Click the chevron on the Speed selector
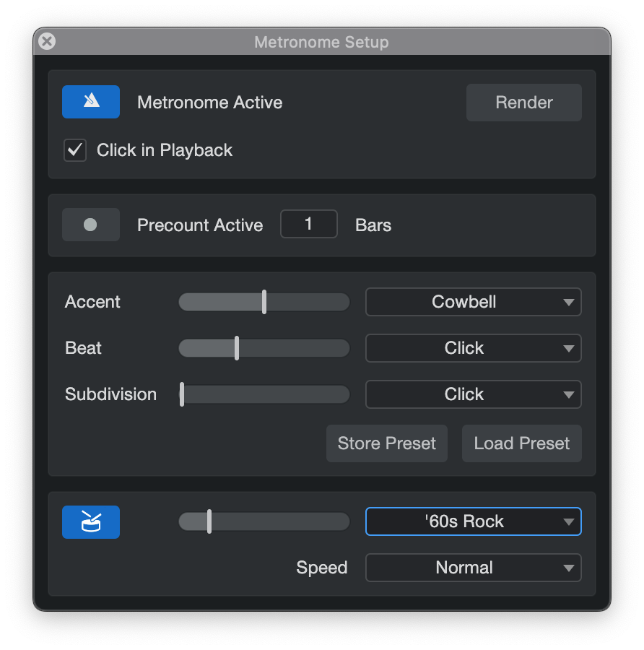Image resolution: width=644 pixels, height=650 pixels. click(568, 568)
